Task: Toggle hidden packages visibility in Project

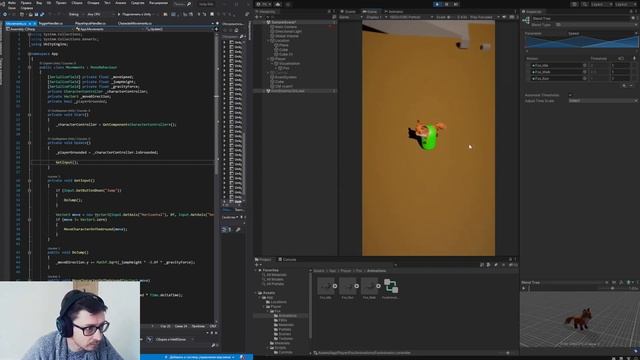Action: click(x=512, y=265)
